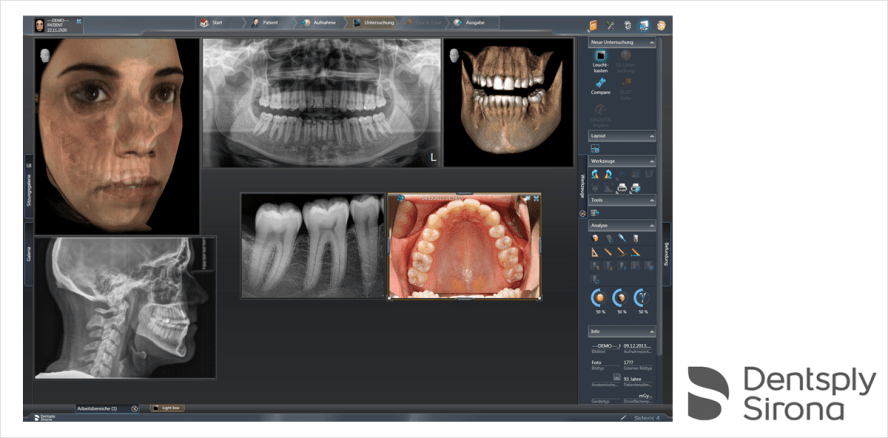Collapse the Neue Untersuchung panel
This screenshot has height=438, width=888.
(x=652, y=43)
